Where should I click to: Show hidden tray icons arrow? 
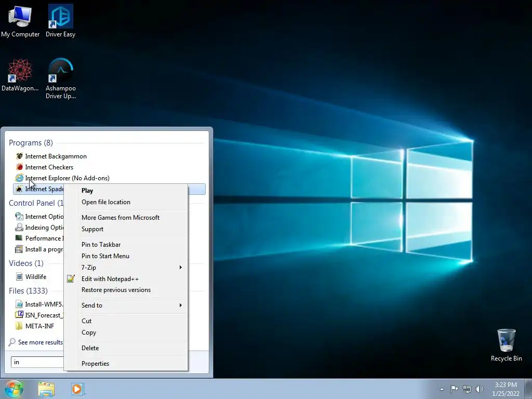click(x=442, y=389)
